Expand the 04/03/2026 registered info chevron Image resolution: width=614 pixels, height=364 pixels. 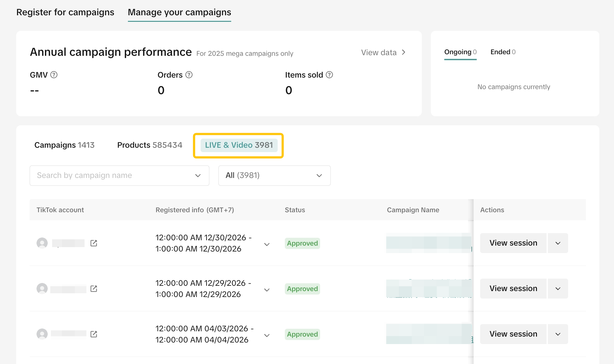[267, 335]
